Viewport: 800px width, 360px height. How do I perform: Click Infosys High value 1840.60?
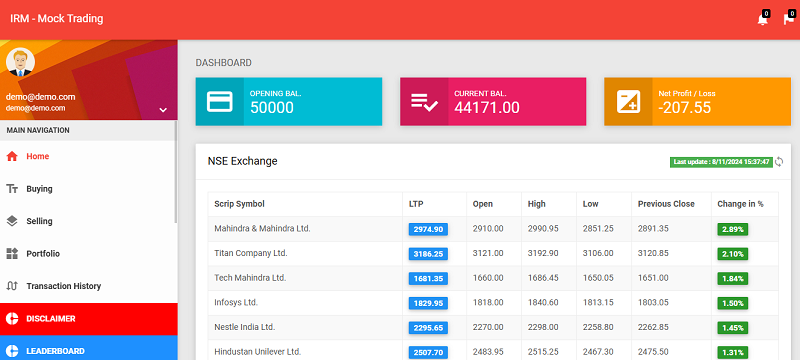[543, 302]
